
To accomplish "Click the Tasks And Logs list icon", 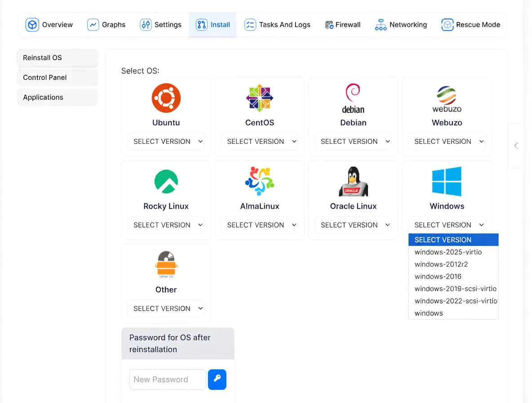I will [x=250, y=25].
